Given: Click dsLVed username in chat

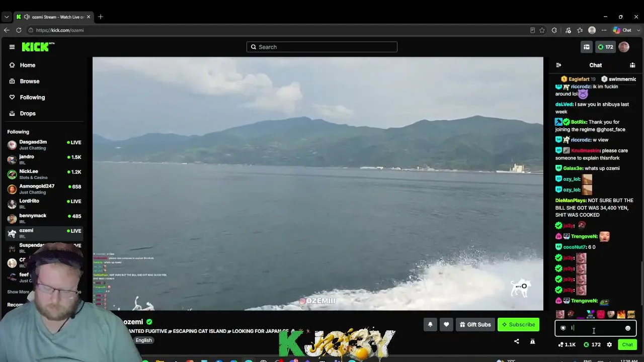Looking at the screenshot, I should (x=564, y=104).
